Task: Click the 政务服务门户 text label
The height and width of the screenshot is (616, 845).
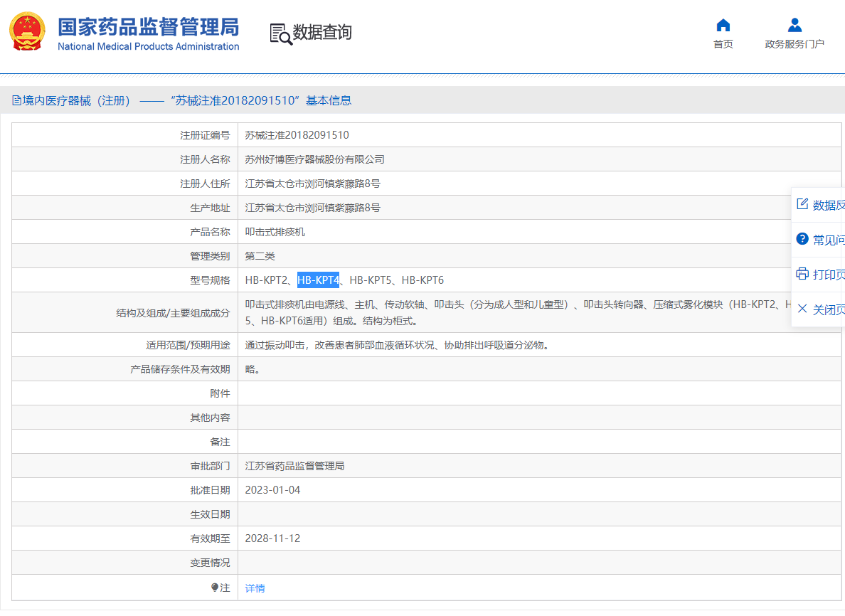Action: [x=794, y=44]
